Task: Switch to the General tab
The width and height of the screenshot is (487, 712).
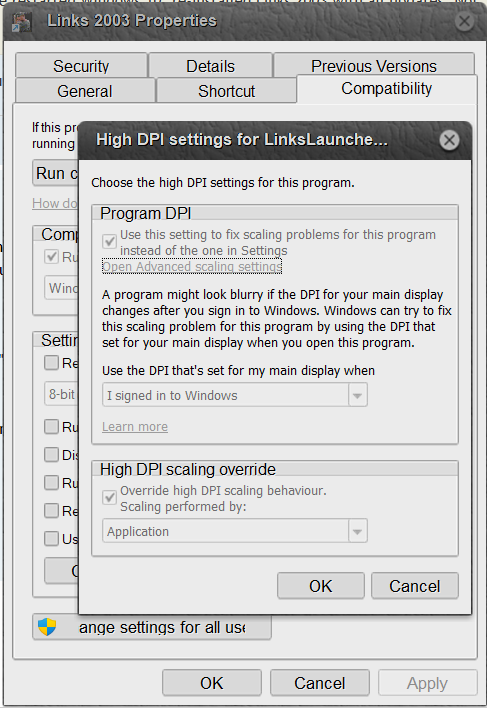Action: [84, 91]
